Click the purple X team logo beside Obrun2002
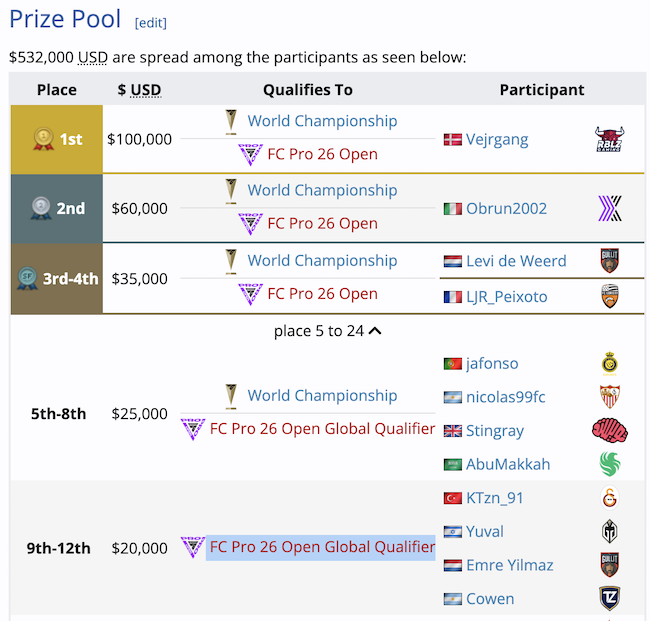The height and width of the screenshot is (621, 650). point(609,209)
